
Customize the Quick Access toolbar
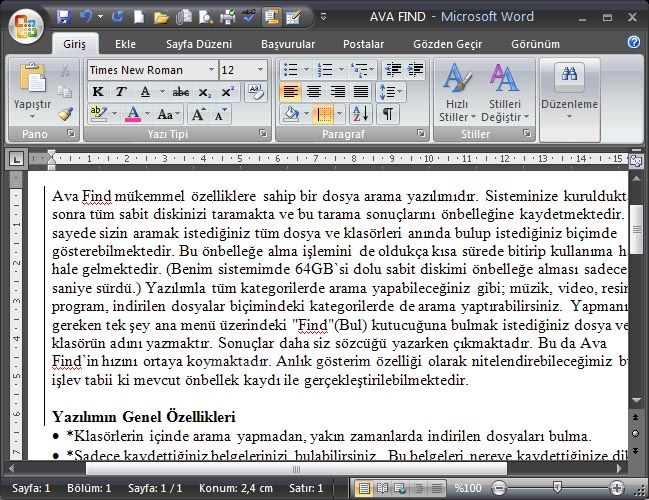coord(324,17)
